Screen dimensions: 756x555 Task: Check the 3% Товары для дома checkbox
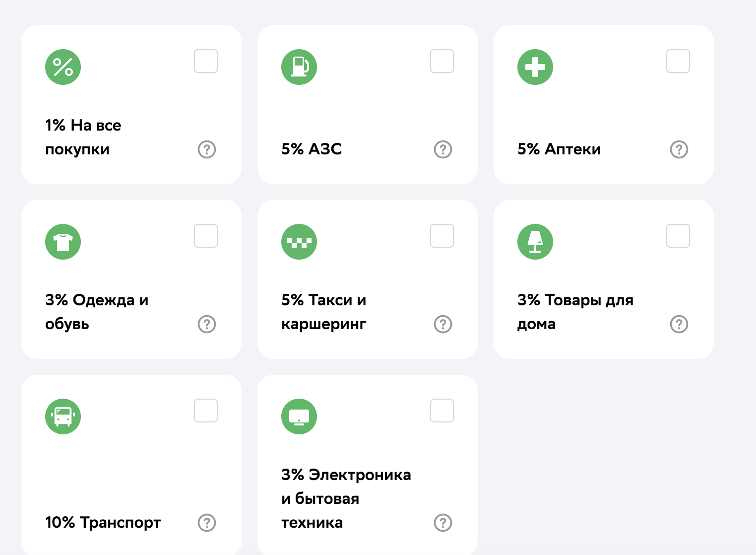[678, 236]
